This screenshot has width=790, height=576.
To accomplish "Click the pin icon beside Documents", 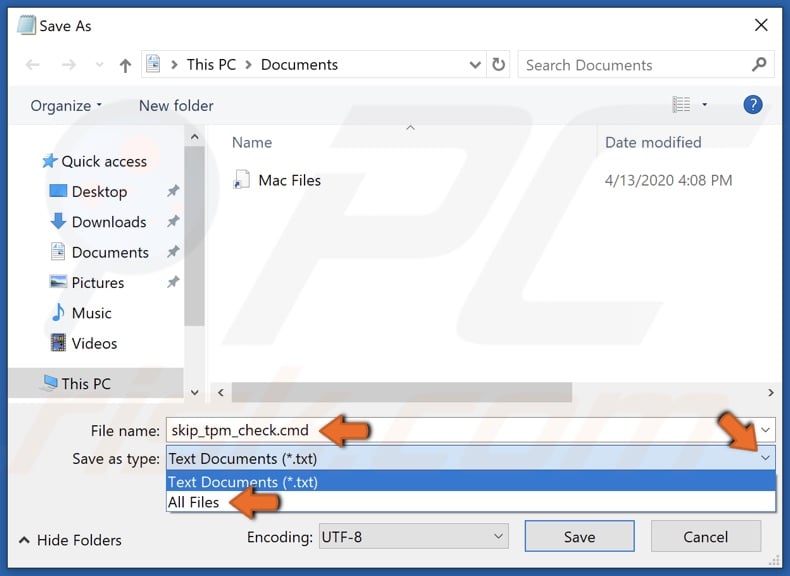I will click(x=173, y=251).
